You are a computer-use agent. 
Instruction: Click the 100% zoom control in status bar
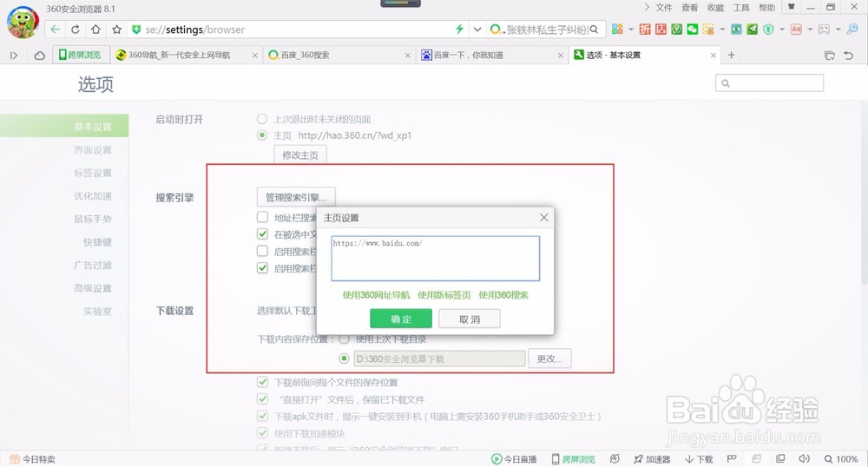[841, 459]
